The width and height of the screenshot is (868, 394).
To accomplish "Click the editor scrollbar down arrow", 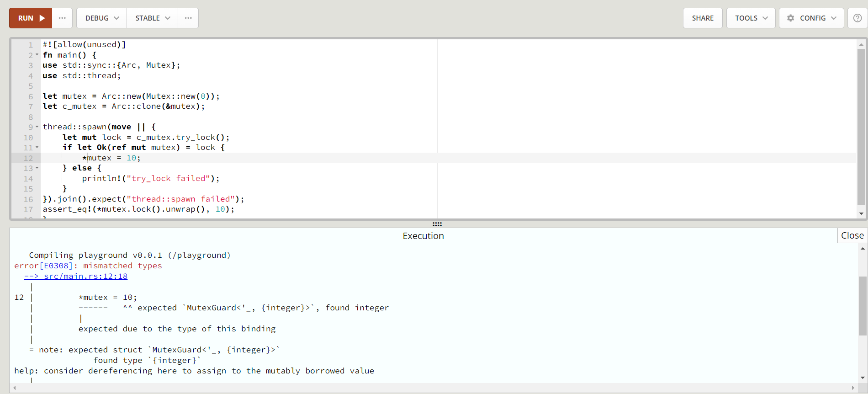I will [861, 213].
